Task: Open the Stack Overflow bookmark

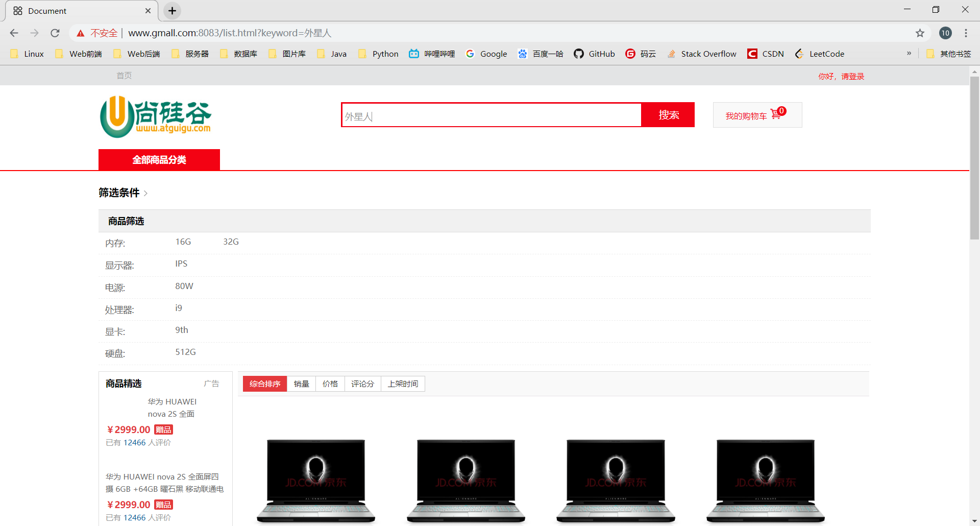Action: [x=702, y=54]
